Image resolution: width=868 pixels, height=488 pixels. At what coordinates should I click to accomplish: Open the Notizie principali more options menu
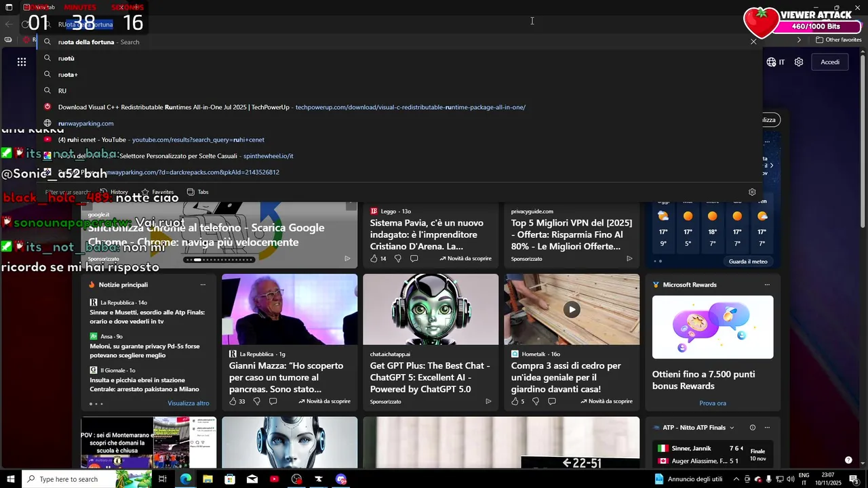[203, 285]
